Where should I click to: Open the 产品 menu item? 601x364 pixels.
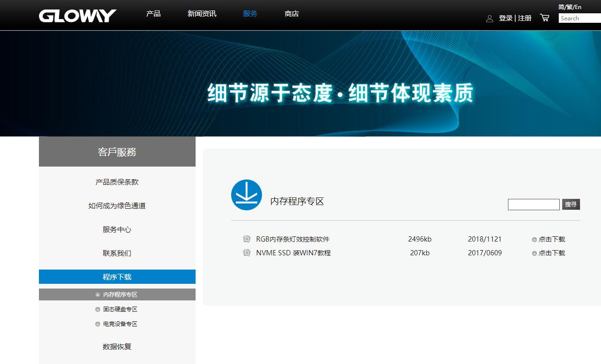coord(153,14)
